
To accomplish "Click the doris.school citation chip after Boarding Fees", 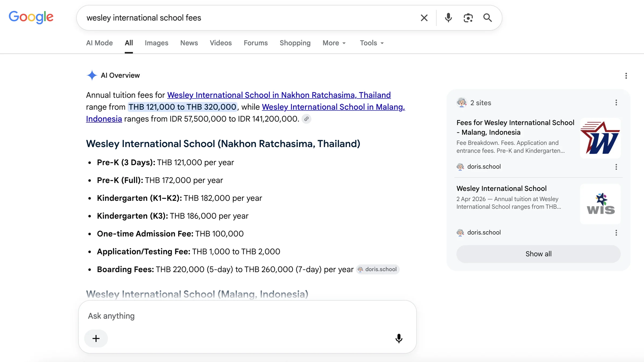I will coord(378,269).
